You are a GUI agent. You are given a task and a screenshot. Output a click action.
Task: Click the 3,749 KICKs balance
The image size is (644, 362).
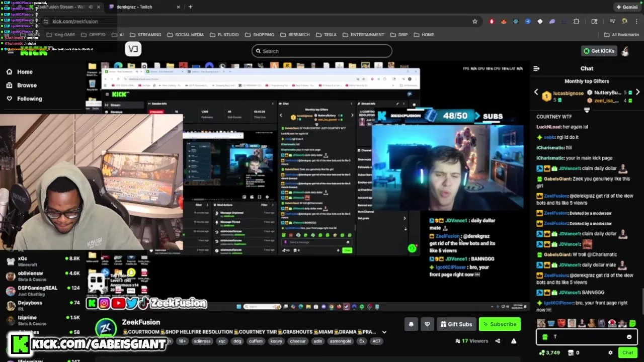pos(549,352)
